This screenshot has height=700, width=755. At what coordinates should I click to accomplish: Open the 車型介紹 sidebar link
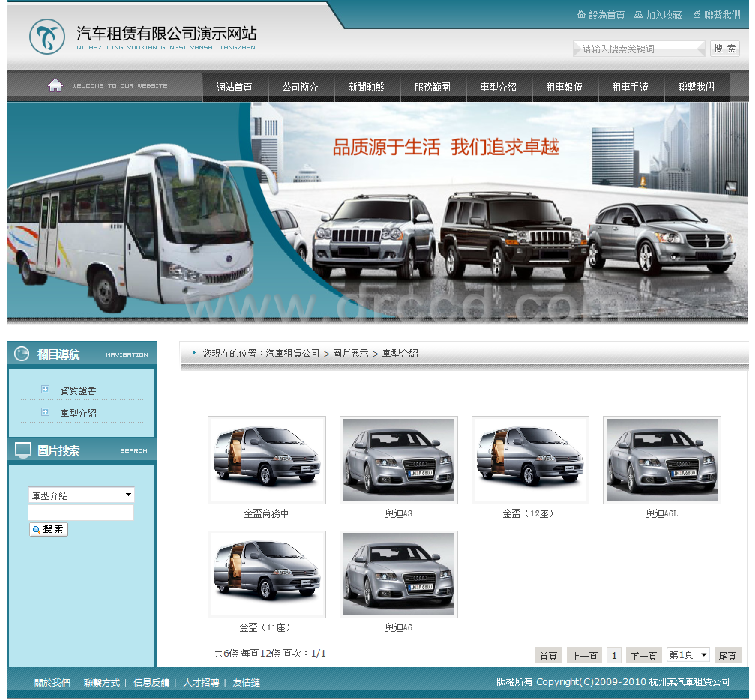pos(79,414)
